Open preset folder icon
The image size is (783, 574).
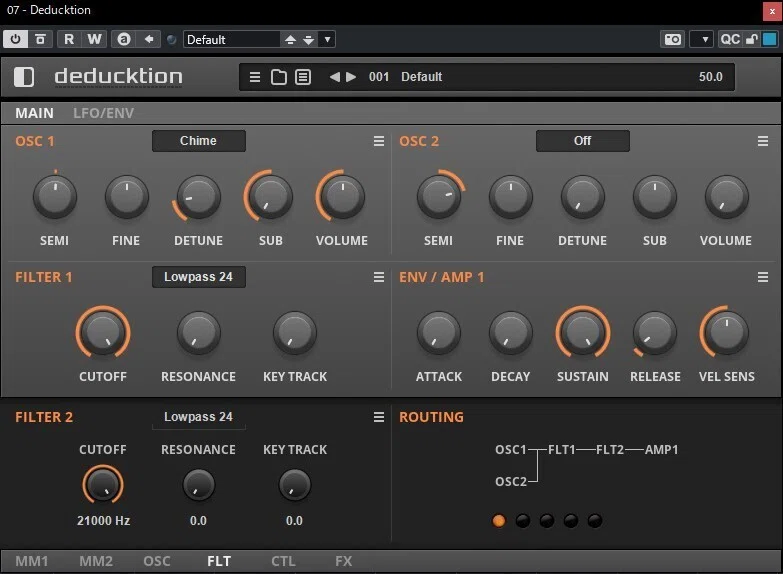[x=279, y=77]
